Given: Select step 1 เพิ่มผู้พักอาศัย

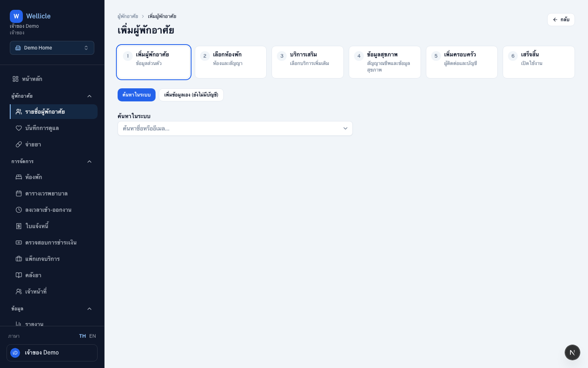Looking at the screenshot, I should click(154, 62).
